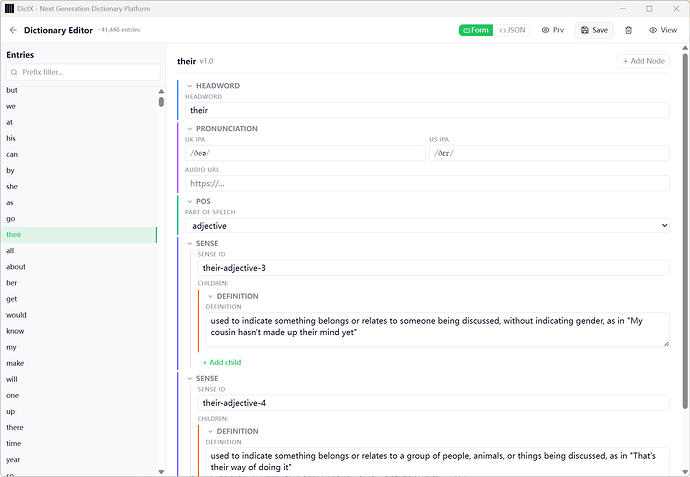Collapse the POS section
The height and width of the screenshot is (477, 690).
click(190, 201)
